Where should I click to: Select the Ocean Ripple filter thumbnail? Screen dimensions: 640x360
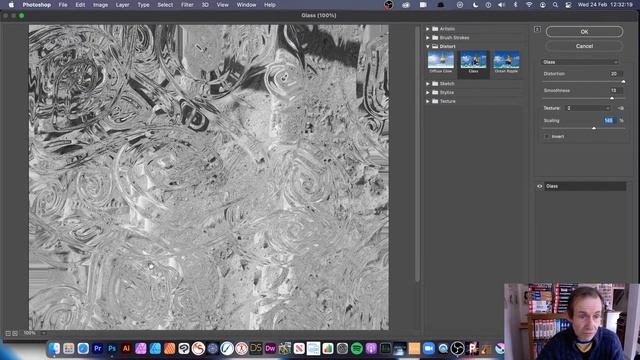506,62
